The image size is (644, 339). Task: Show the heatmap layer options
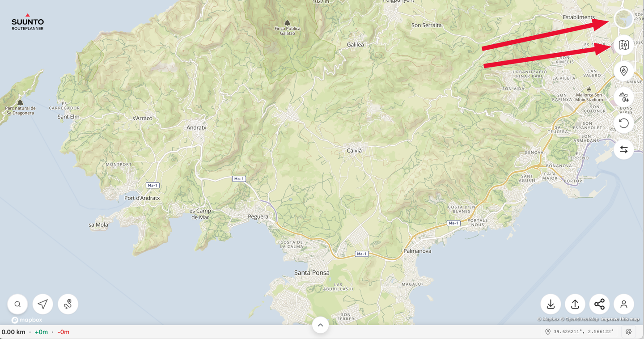click(623, 71)
